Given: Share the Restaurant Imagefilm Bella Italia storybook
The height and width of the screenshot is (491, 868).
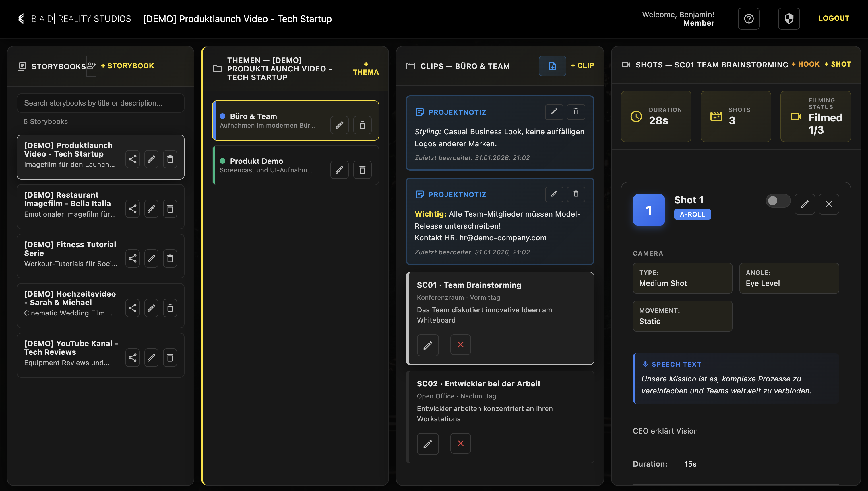Looking at the screenshot, I should (133, 209).
